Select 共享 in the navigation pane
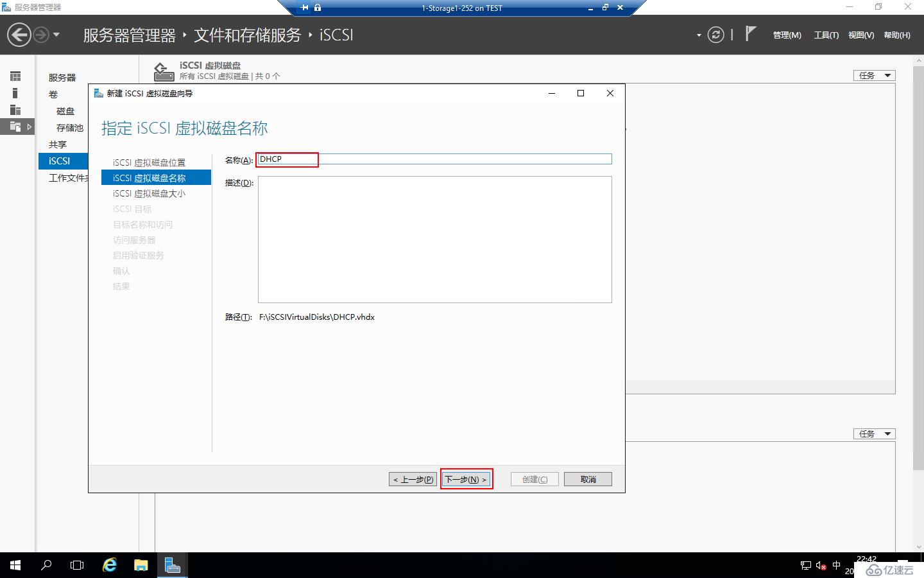 coord(58,144)
